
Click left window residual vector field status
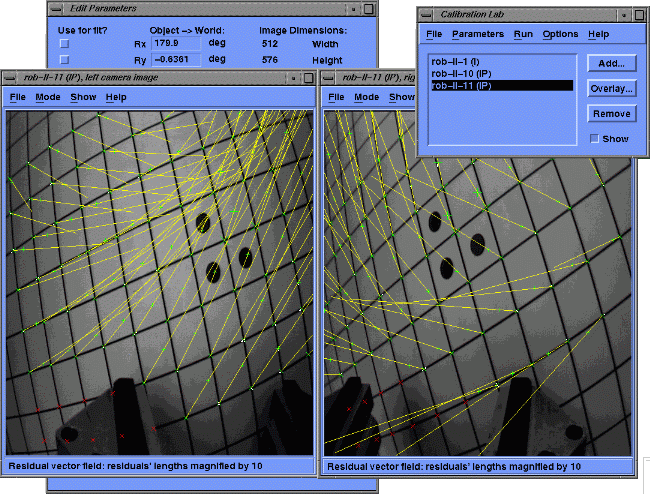click(x=135, y=466)
